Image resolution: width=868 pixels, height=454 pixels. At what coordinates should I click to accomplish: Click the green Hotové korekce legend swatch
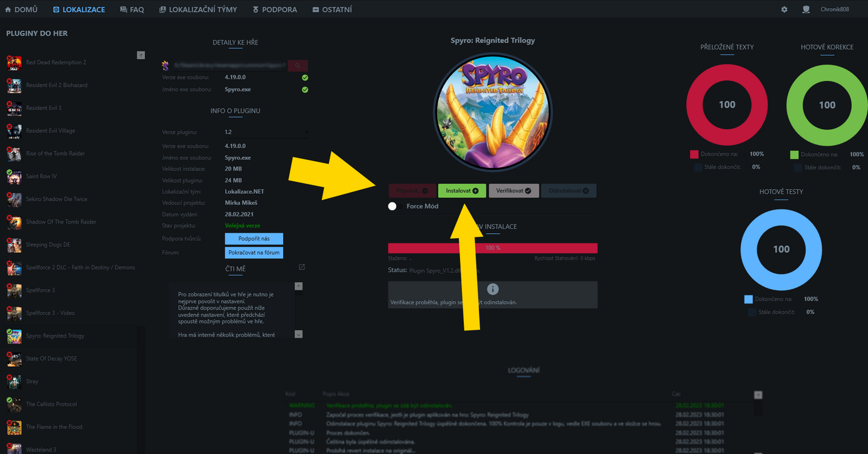pyautogui.click(x=794, y=154)
